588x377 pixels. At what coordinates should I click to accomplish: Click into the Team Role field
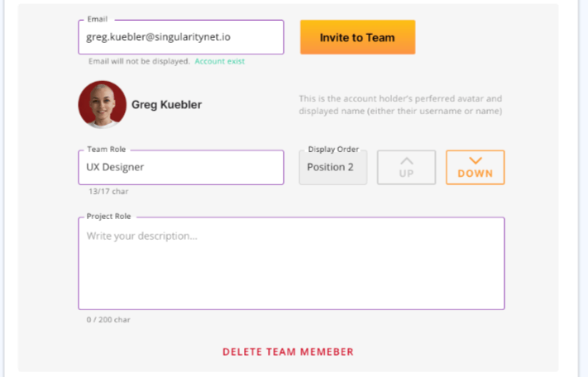click(181, 167)
